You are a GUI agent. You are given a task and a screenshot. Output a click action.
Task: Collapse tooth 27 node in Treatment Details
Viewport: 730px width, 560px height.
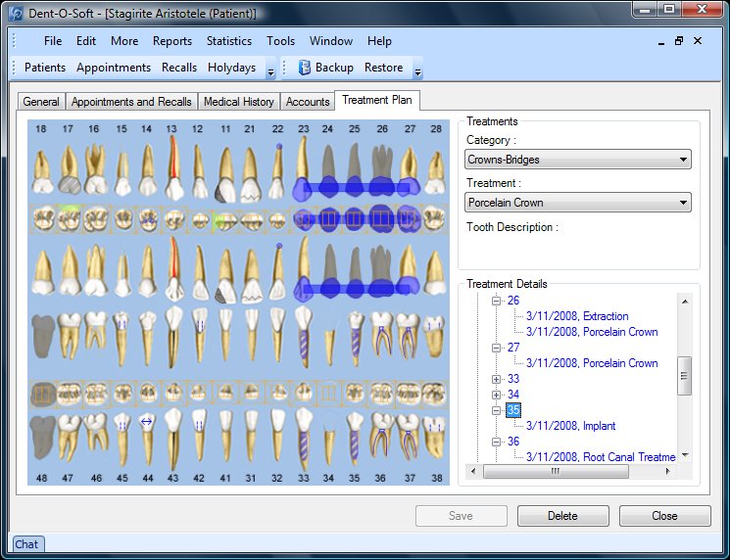(496, 348)
